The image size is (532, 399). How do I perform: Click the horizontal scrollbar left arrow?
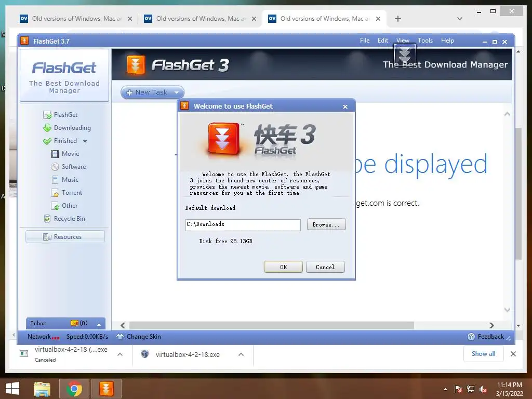point(123,325)
